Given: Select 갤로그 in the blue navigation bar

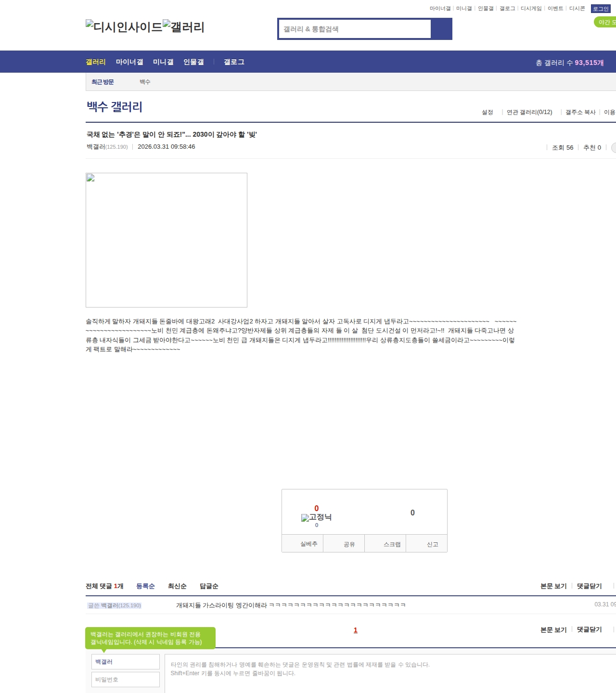Looking at the screenshot, I should click(234, 62).
